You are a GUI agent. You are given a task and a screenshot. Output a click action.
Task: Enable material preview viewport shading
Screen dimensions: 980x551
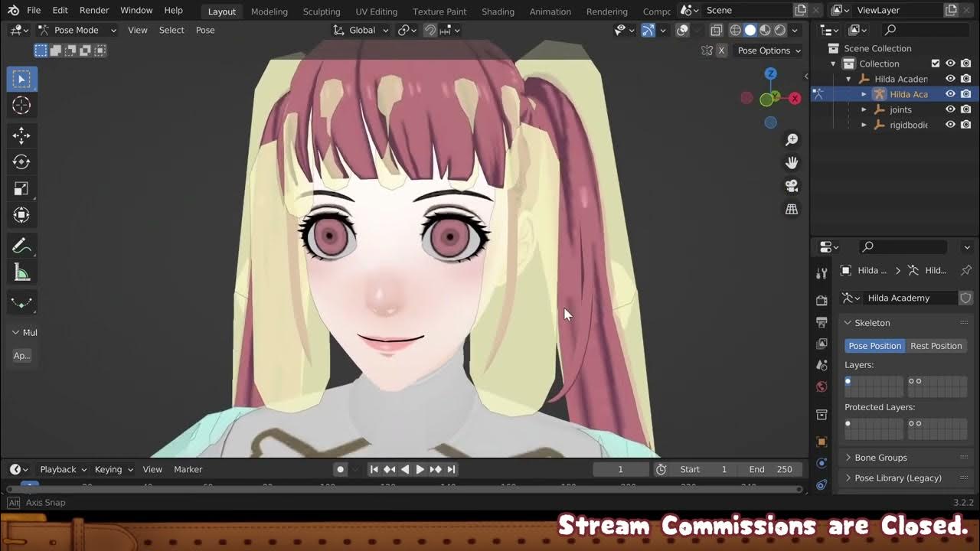point(765,30)
